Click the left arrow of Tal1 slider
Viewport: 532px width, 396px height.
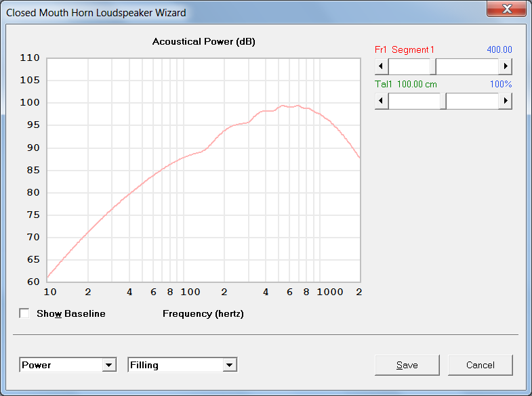(382, 101)
